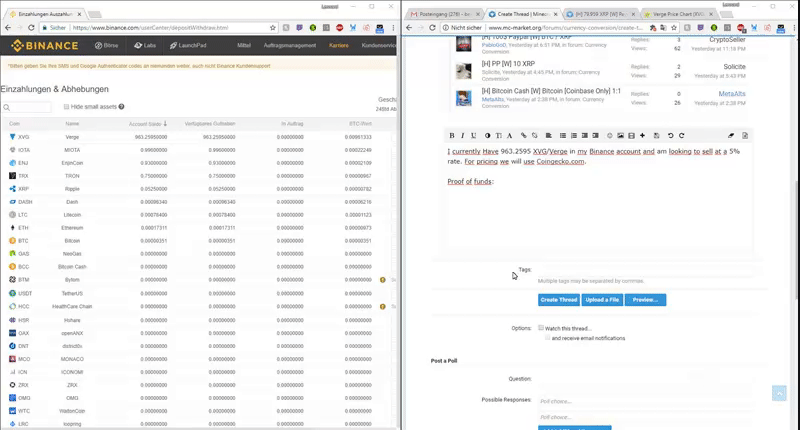The height and width of the screenshot is (430, 800).
Task: Click the MetaAlts thread avatar thumbnail
Action: coord(464,98)
